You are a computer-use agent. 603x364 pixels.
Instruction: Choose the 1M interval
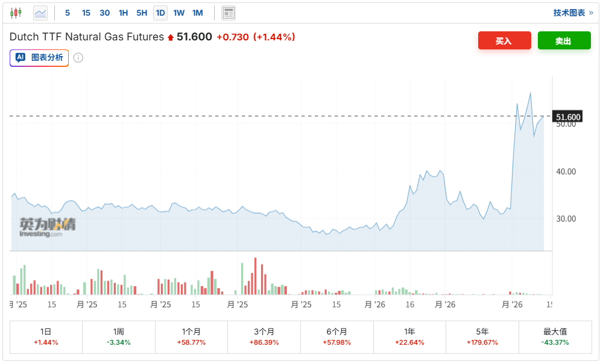pyautogui.click(x=198, y=13)
